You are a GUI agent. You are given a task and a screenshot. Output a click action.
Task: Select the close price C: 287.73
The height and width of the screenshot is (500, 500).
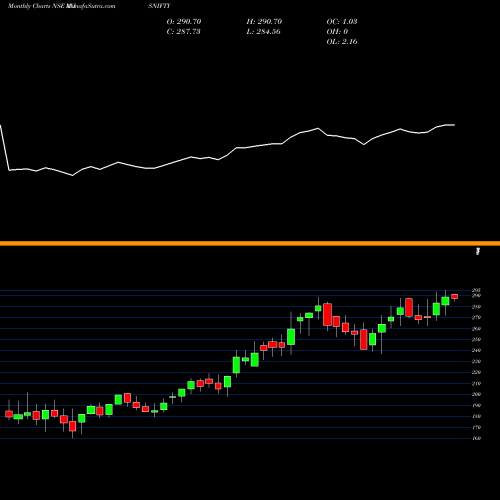(x=184, y=32)
